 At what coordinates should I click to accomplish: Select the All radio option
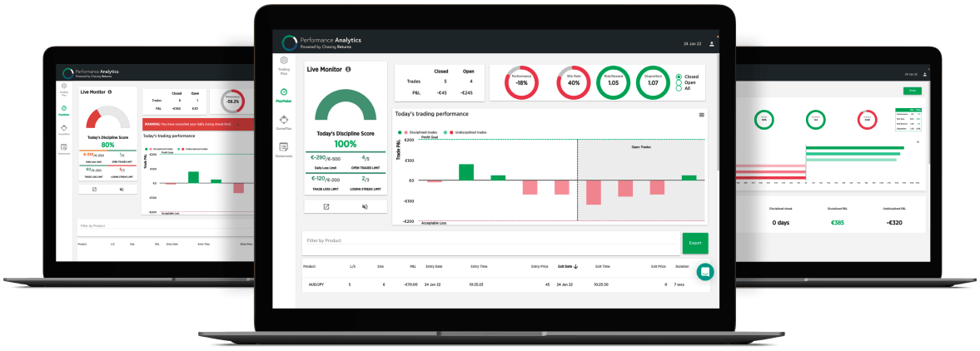click(679, 88)
